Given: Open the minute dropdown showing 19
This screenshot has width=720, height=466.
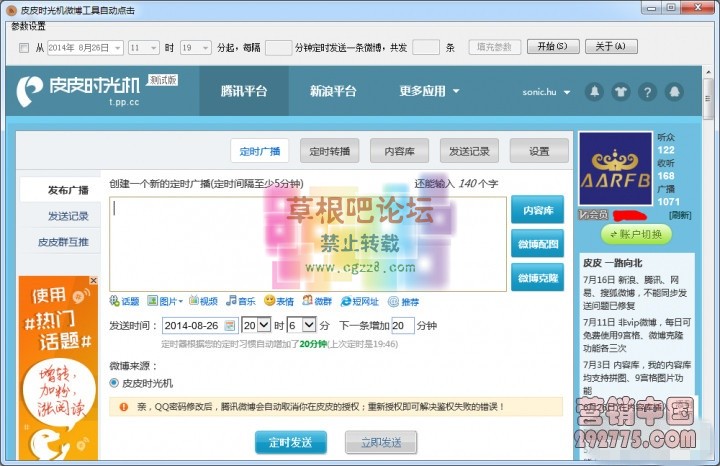Looking at the screenshot, I should pos(205,48).
